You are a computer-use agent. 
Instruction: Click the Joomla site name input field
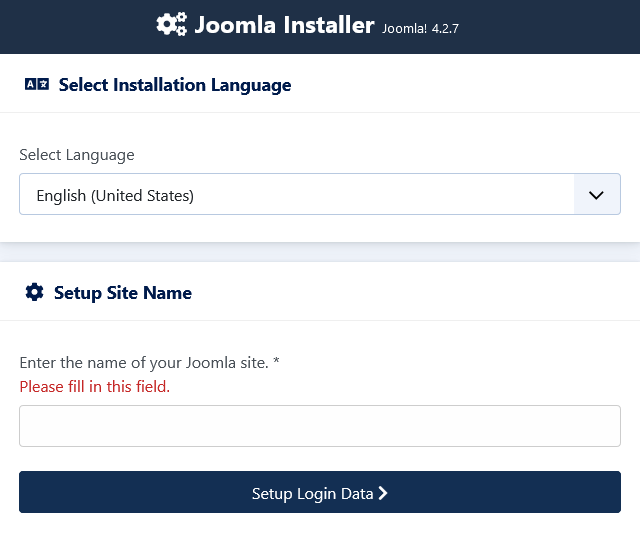pyautogui.click(x=320, y=426)
